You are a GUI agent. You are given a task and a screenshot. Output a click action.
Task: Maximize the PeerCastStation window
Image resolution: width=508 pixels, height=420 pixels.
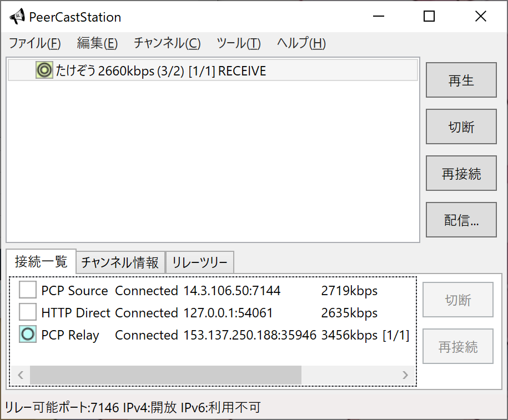pyautogui.click(x=429, y=16)
